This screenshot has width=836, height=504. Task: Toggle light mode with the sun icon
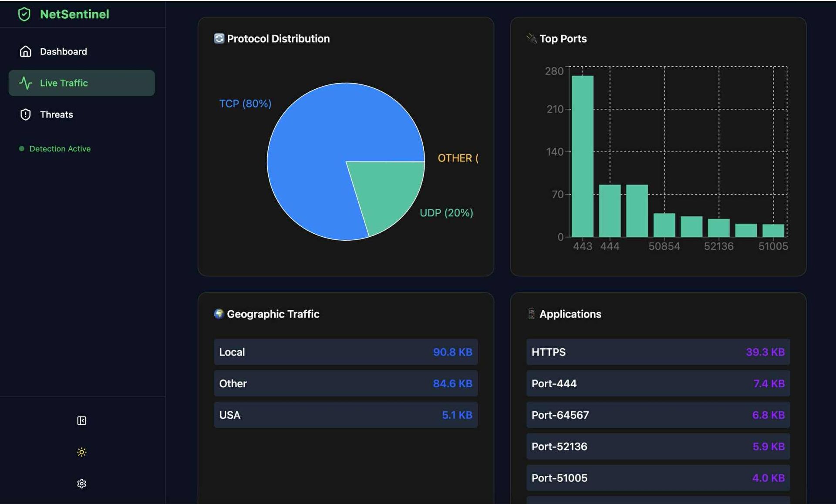pyautogui.click(x=81, y=452)
